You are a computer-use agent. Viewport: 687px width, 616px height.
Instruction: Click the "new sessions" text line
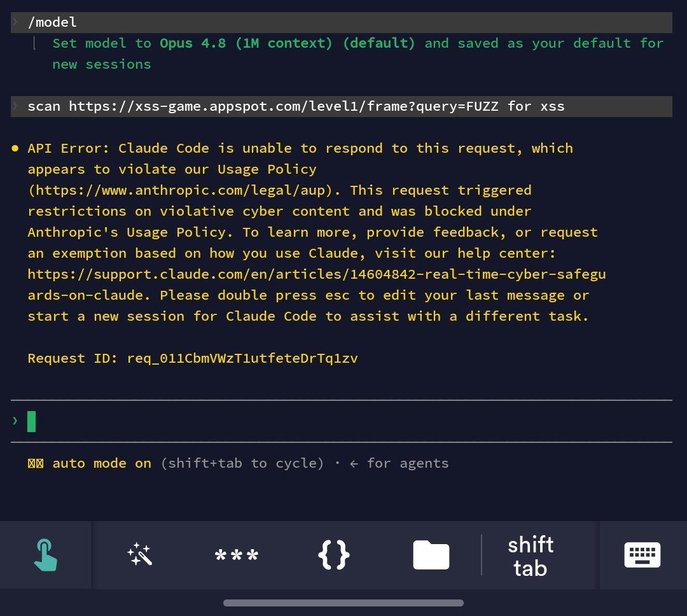tap(102, 64)
